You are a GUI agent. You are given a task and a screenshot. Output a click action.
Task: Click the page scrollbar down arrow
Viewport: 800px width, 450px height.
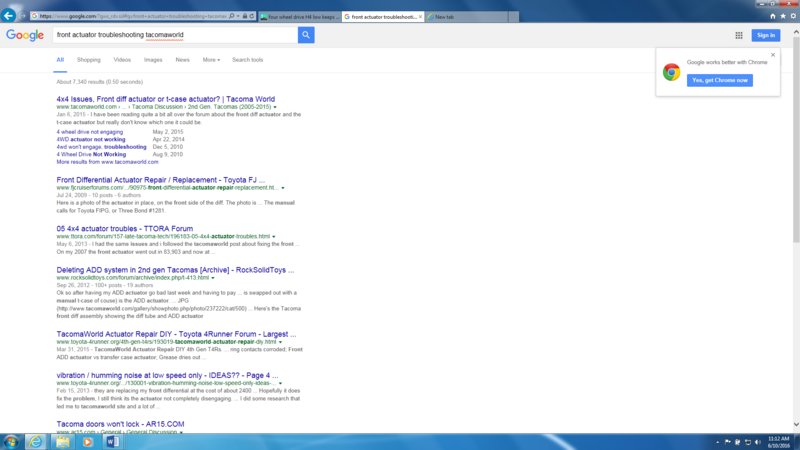pos(796,424)
